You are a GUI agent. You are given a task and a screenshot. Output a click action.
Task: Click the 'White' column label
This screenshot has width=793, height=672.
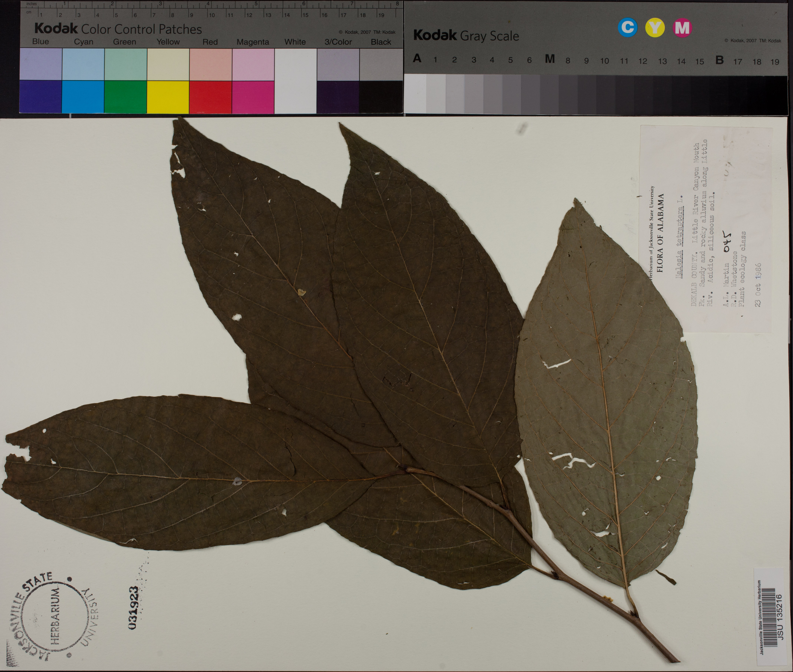click(x=295, y=42)
